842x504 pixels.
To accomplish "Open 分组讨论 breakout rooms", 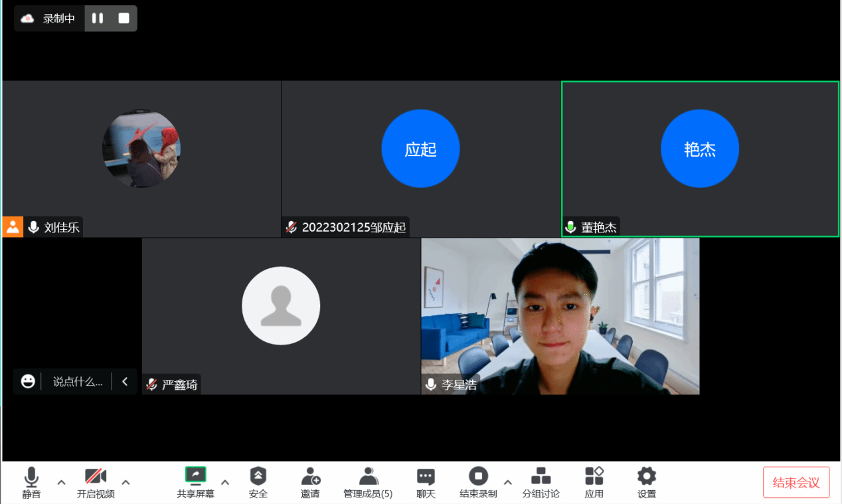I will 541,477.
